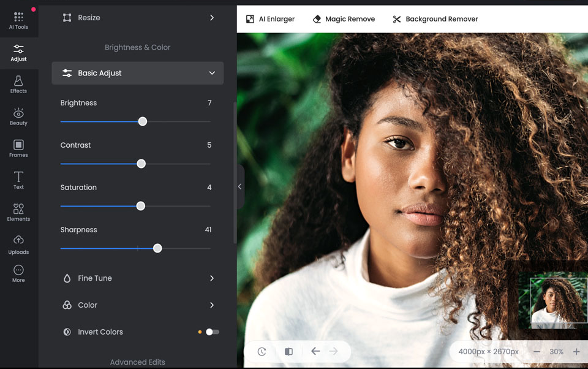
Task: Open the AI Enlarger tool
Action: point(270,19)
